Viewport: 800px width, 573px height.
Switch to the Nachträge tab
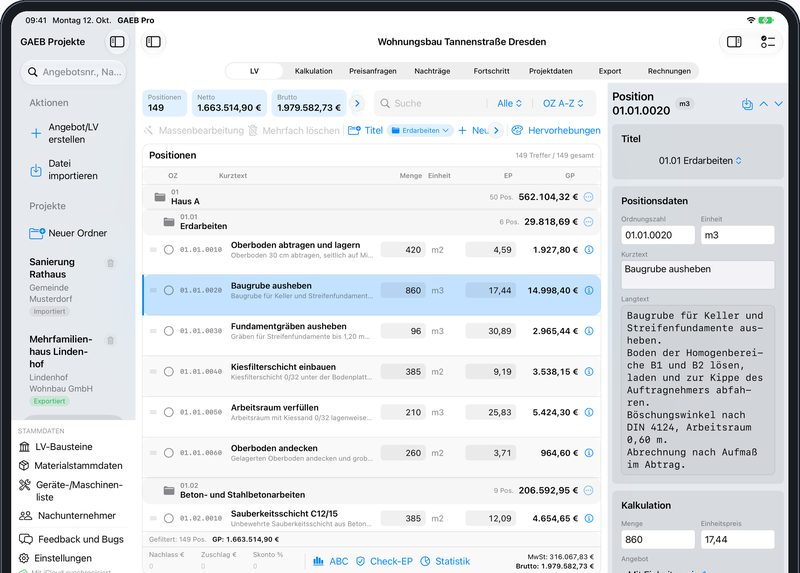pos(432,71)
